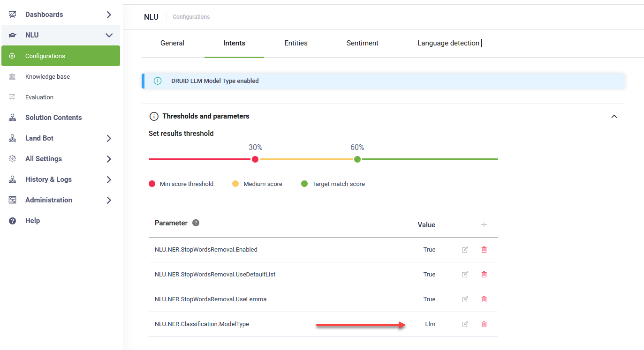
Task: Click the Solution Contents hierarchy icon
Action: pyautogui.click(x=13, y=118)
